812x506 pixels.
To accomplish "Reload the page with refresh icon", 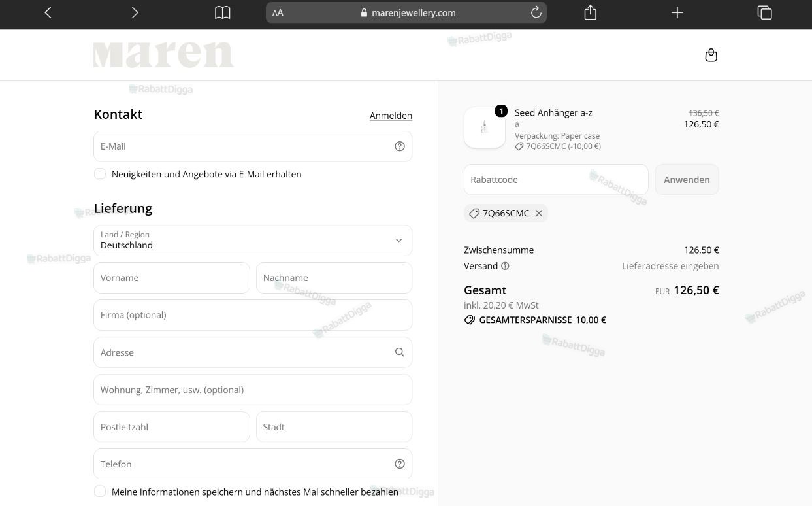I will click(x=536, y=12).
